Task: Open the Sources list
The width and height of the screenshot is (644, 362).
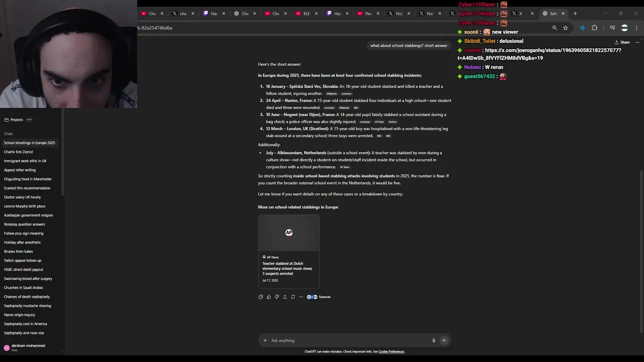Action: coord(319,297)
